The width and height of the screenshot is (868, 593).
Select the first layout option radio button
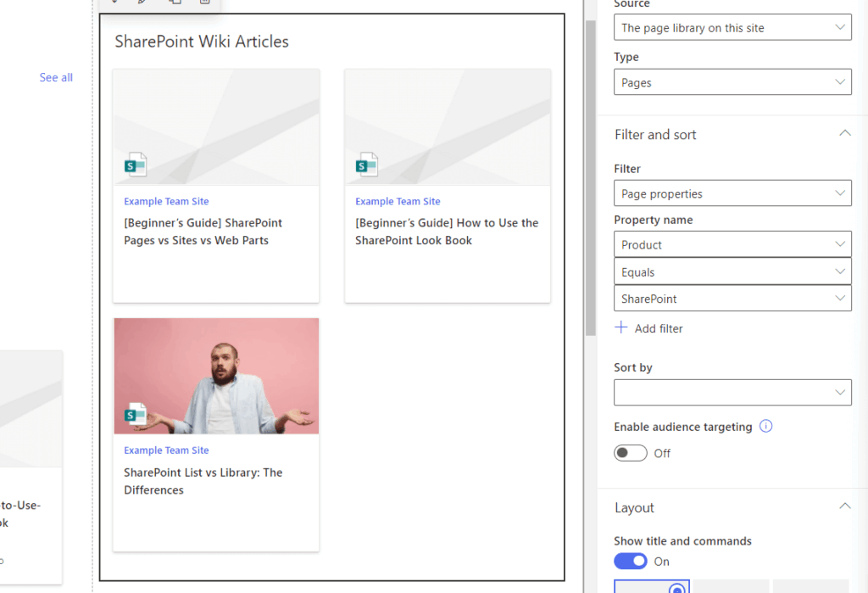coord(676,590)
